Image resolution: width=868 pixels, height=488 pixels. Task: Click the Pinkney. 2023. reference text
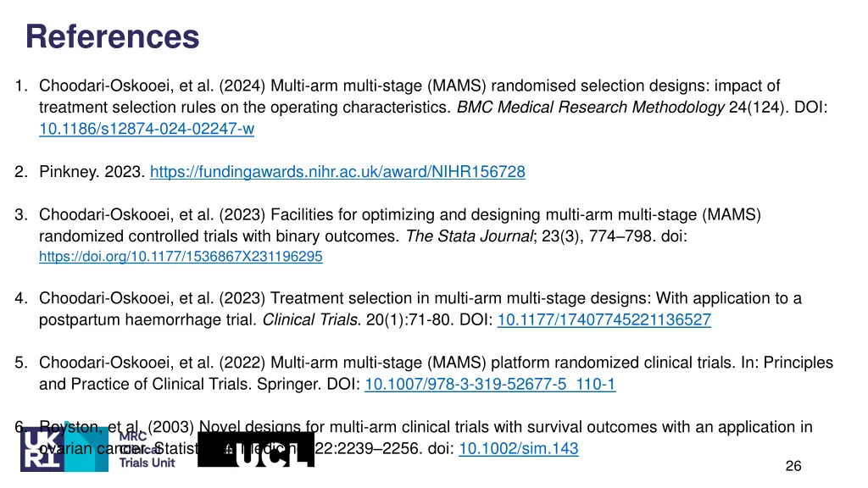92,171
